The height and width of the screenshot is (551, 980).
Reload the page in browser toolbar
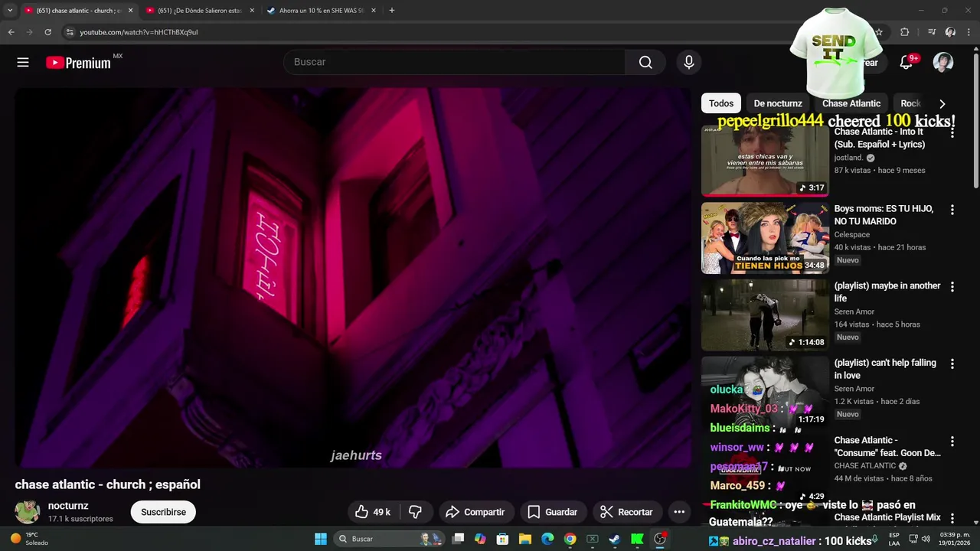tap(47, 32)
